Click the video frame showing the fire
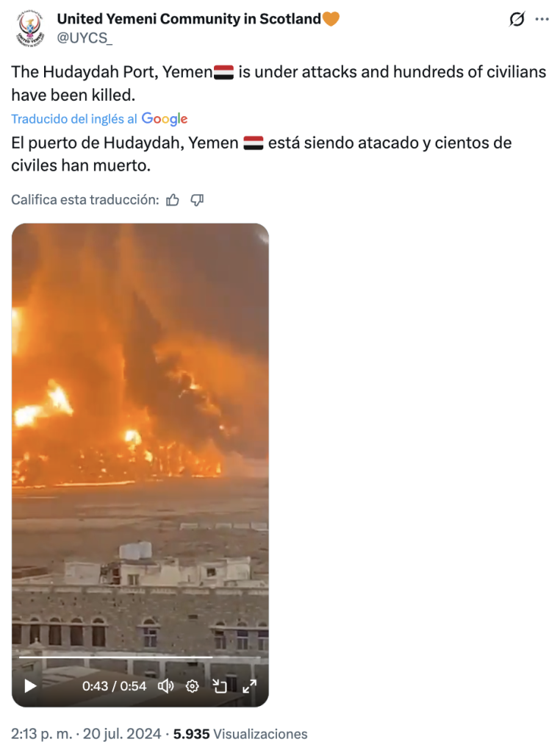 [140, 432]
